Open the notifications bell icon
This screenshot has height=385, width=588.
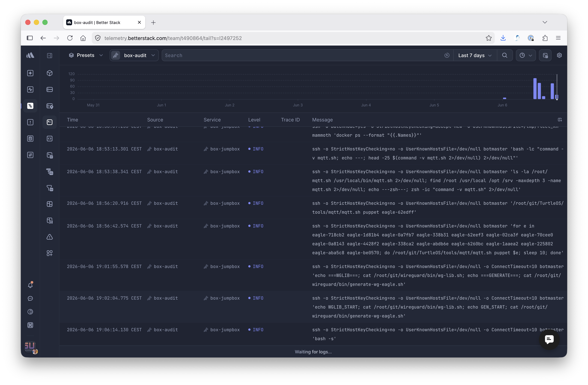[30, 285]
